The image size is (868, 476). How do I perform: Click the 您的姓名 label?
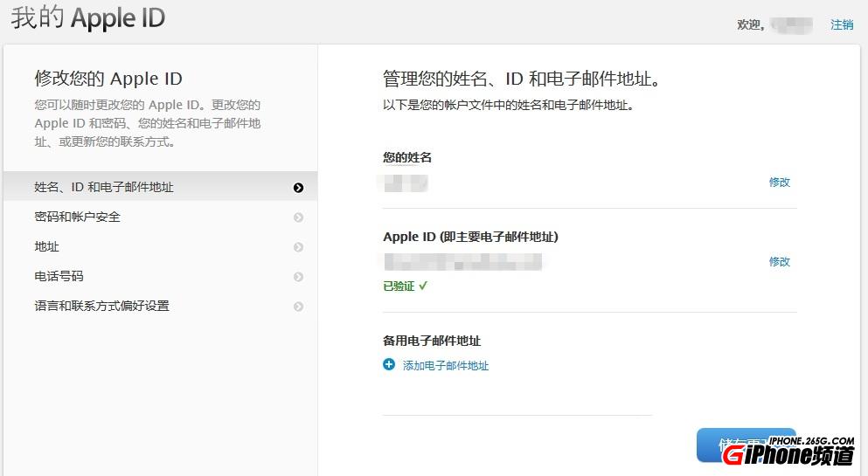pyautogui.click(x=407, y=157)
